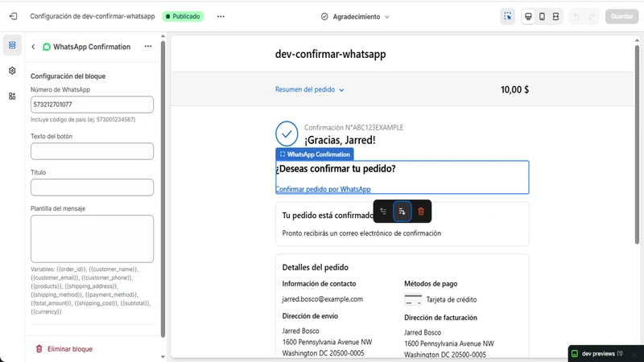Open WhatsApp Confirmation block options menu
The height and width of the screenshot is (362, 644).
pyautogui.click(x=148, y=47)
